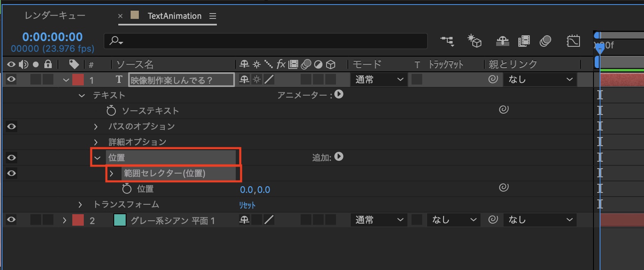Screen dimensions: 644x270
Task: Click the 位置 property stopwatch
Action: point(126,188)
